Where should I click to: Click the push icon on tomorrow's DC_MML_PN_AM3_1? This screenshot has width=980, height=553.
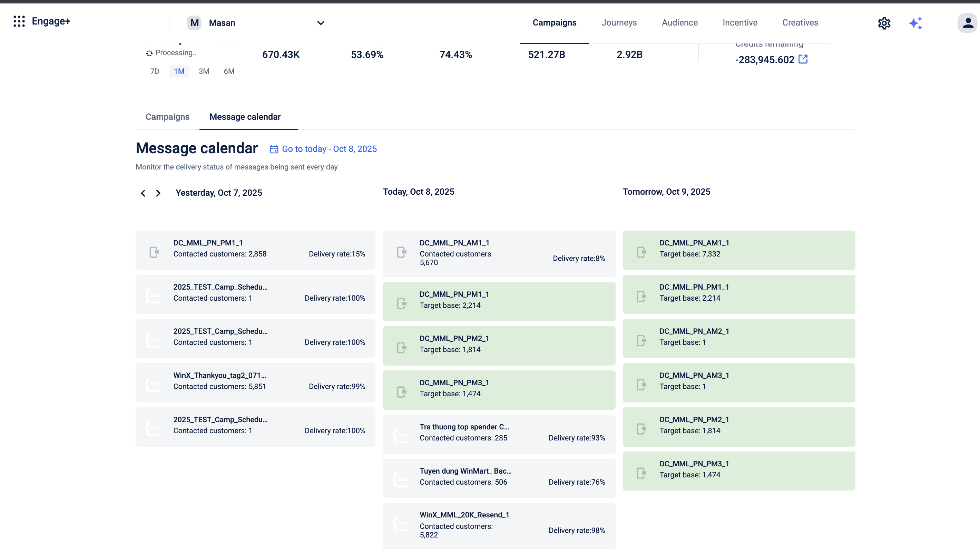(x=641, y=385)
